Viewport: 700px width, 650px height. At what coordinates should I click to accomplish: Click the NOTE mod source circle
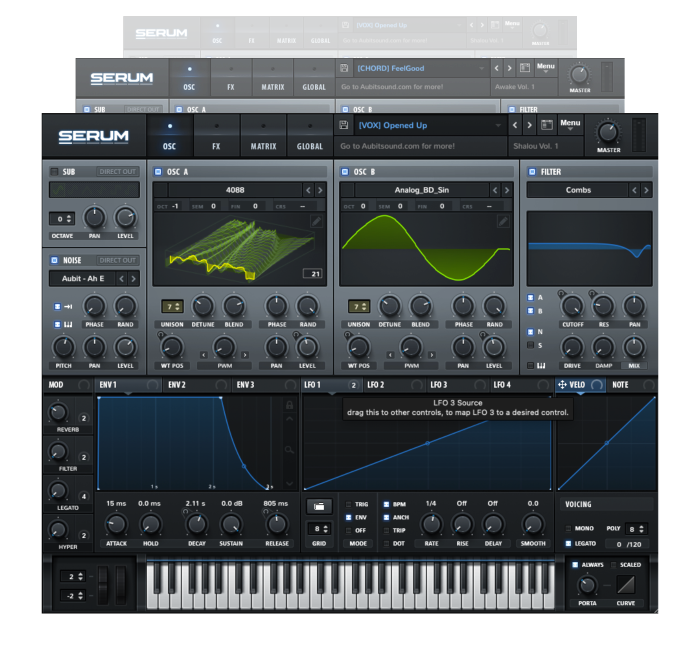coord(649,385)
